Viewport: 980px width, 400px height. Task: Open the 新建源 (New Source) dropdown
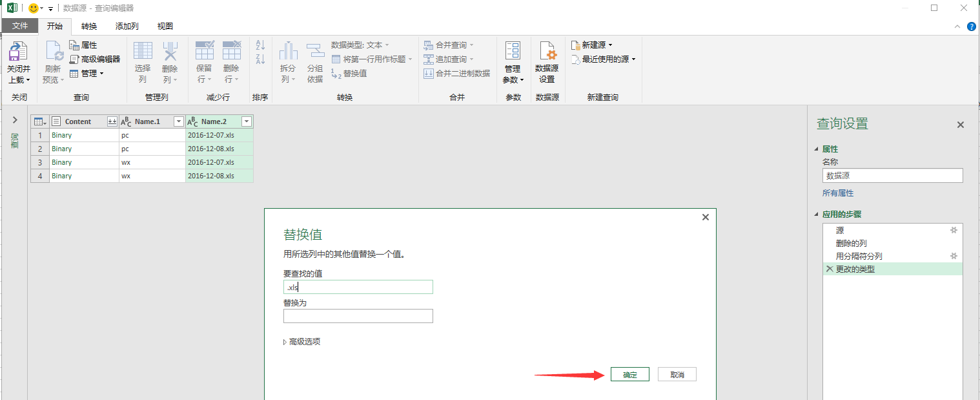coord(591,45)
